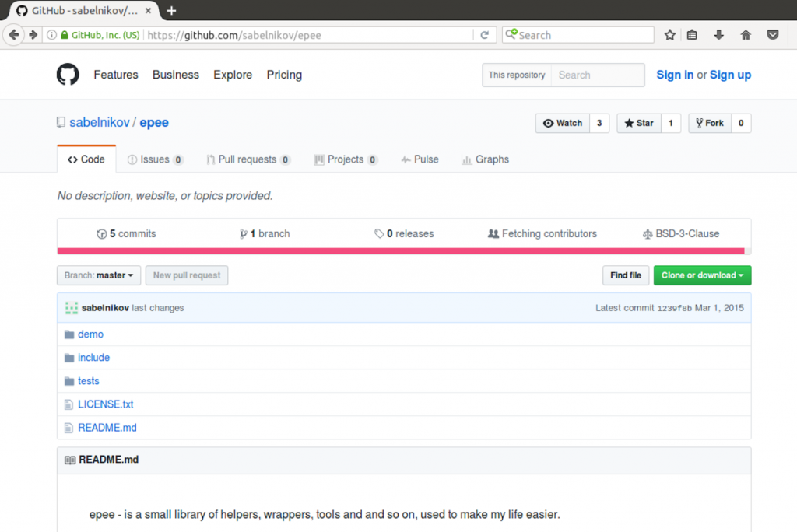This screenshot has height=532, width=797.
Task: Open the search engine selector dropdown
Action: [511, 35]
